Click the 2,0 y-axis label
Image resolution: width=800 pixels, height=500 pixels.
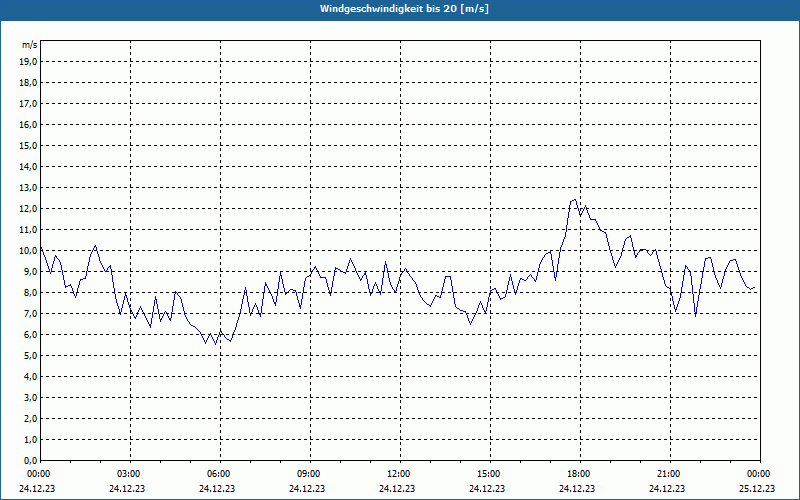[30, 419]
